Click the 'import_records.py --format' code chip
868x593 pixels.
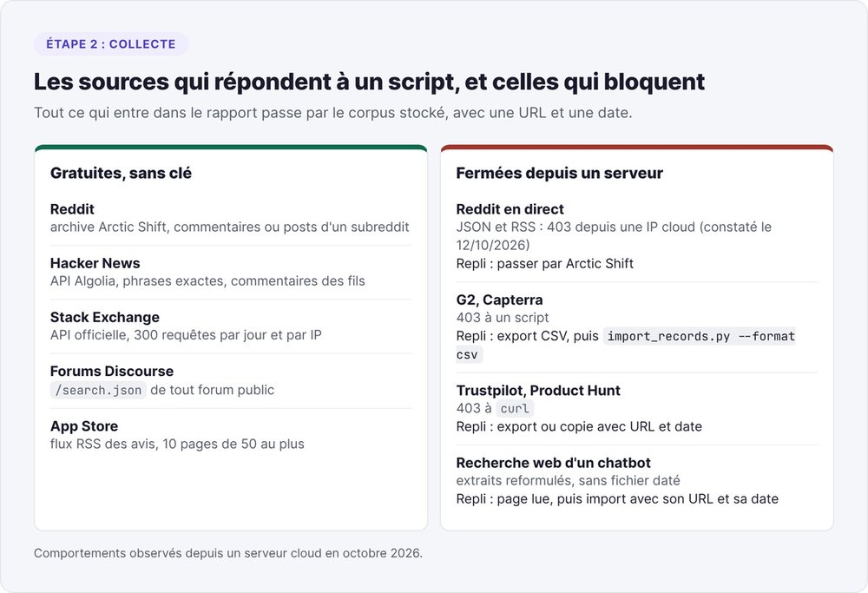(626, 345)
